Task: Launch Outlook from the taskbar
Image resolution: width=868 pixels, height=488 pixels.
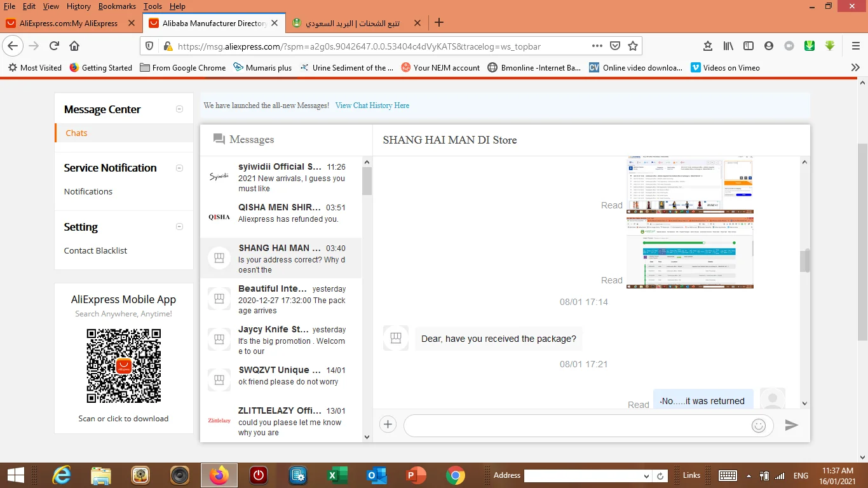Action: 377,475
